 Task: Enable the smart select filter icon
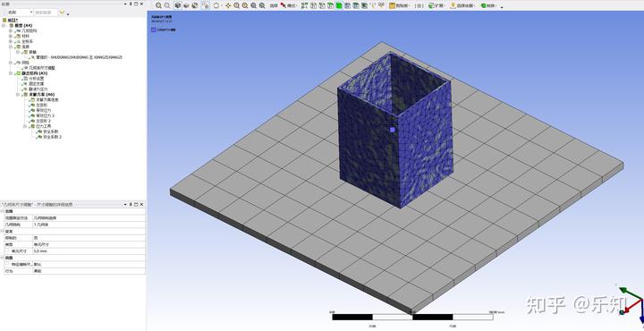click(x=304, y=5)
